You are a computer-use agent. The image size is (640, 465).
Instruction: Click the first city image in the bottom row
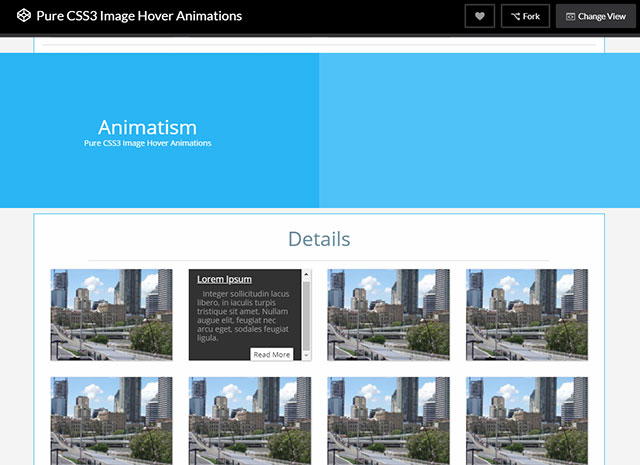111,420
